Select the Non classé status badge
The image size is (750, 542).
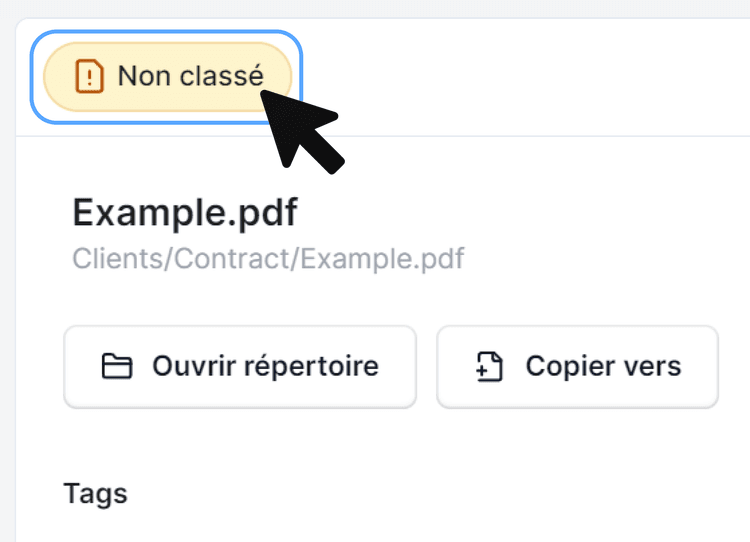[x=166, y=76]
